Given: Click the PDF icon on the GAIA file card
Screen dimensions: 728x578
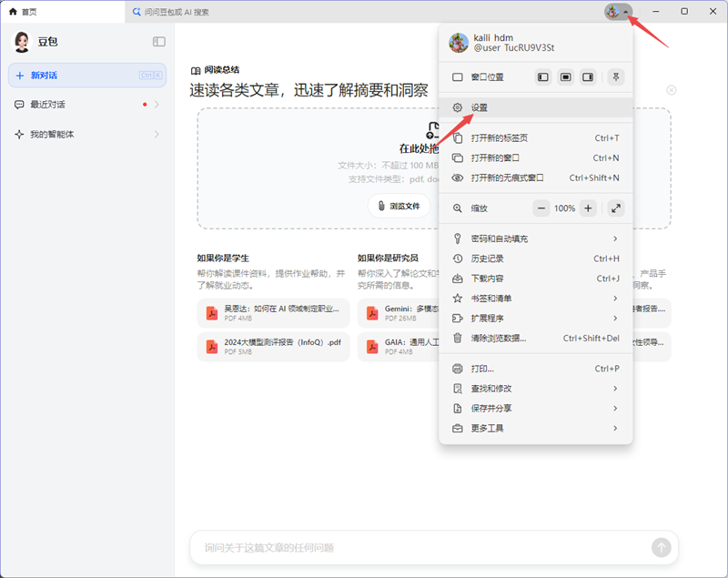Looking at the screenshot, I should [372, 342].
